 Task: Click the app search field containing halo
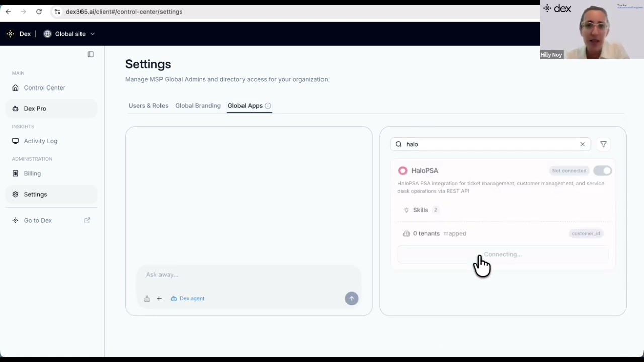pyautogui.click(x=491, y=144)
